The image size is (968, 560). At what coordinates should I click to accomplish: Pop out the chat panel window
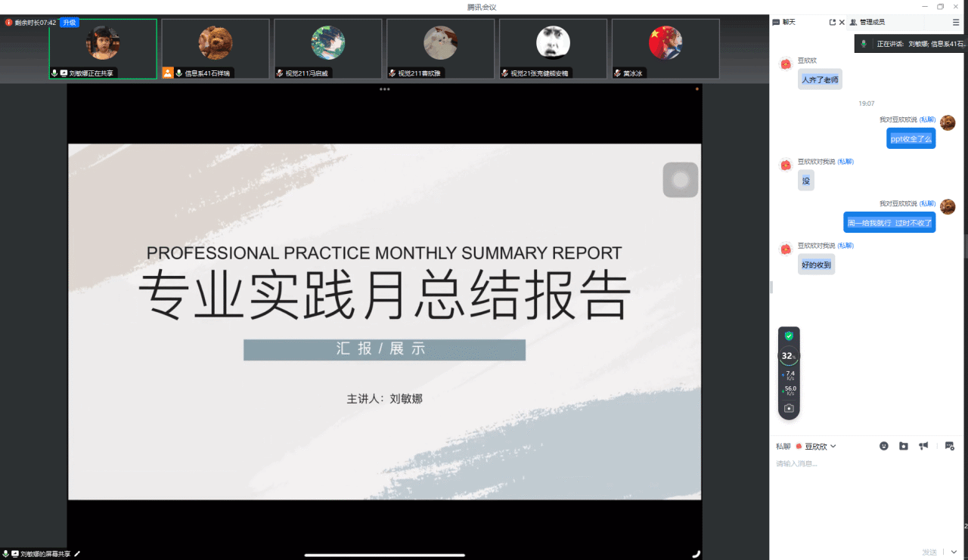(833, 23)
